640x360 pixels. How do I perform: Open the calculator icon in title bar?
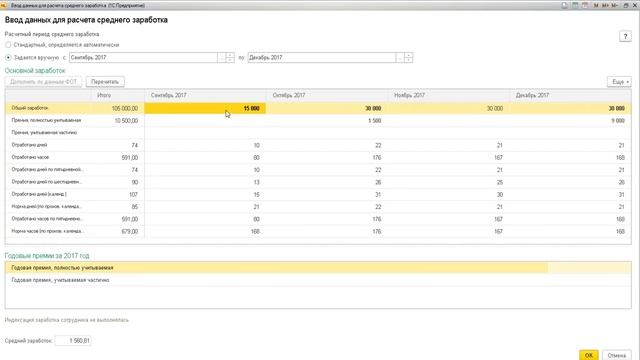click(575, 5)
